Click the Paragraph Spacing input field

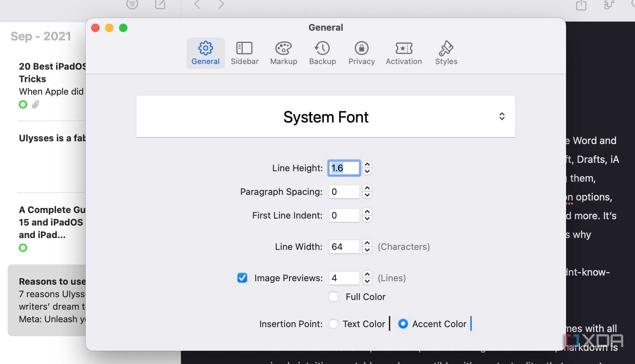pyautogui.click(x=344, y=192)
